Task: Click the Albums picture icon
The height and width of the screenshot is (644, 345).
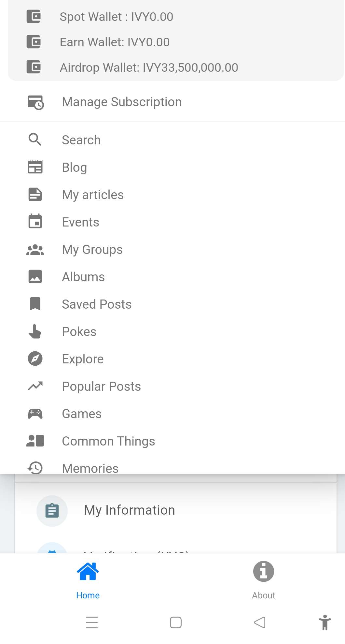Action: click(x=35, y=276)
